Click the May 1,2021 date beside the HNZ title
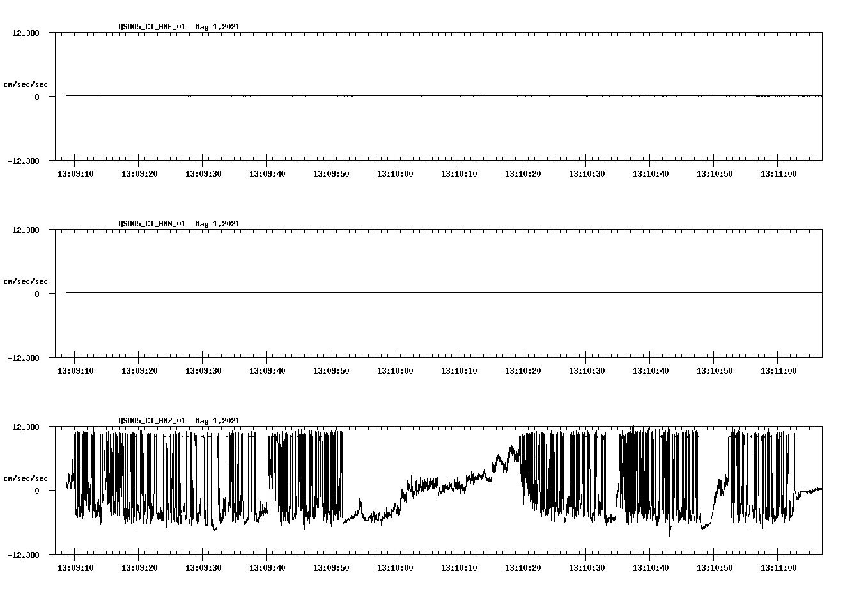The image size is (868, 591). 217,421
